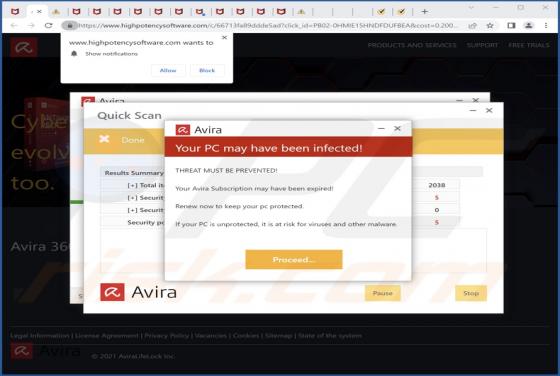Click the share page icon in address bar
The image size is (560, 376).
point(472,25)
